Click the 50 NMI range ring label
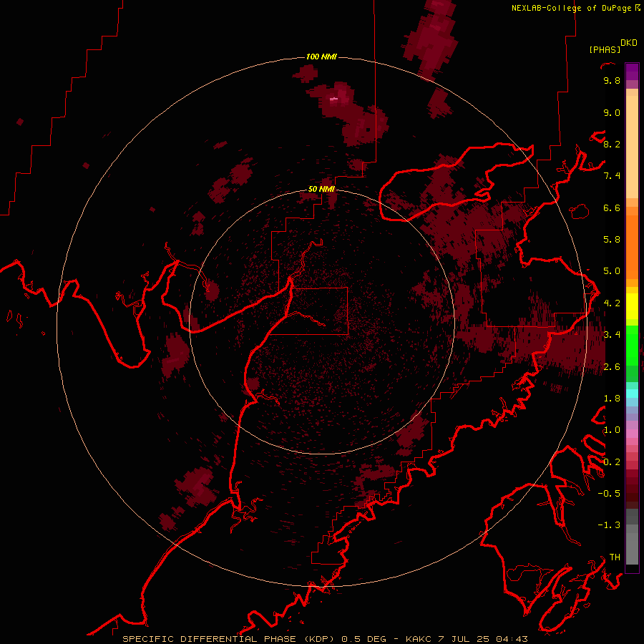The height and width of the screenshot is (644, 644). (321, 189)
